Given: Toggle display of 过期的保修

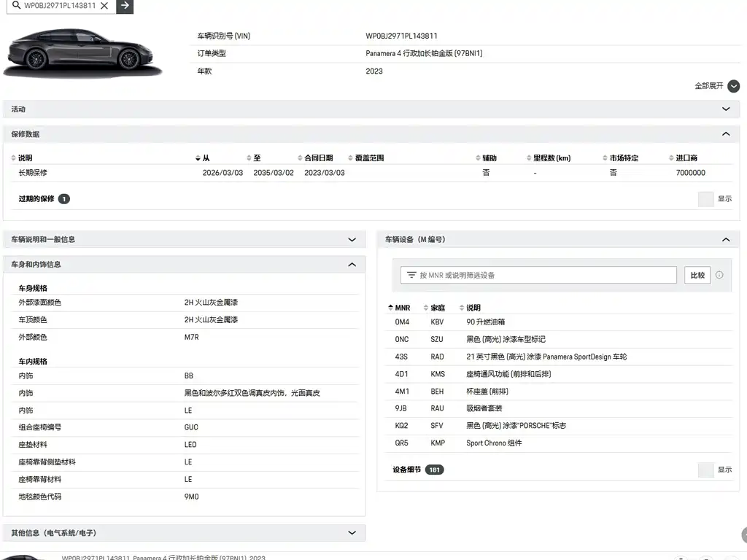Looking at the screenshot, I should click(x=705, y=199).
